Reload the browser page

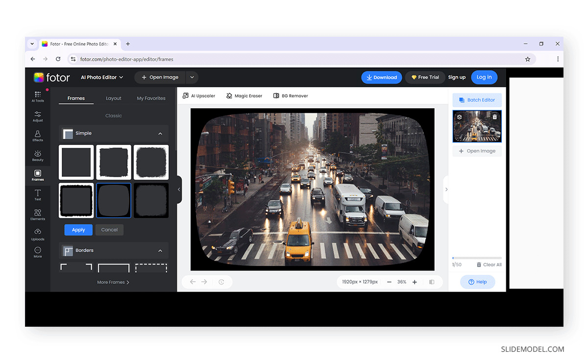pos(58,59)
